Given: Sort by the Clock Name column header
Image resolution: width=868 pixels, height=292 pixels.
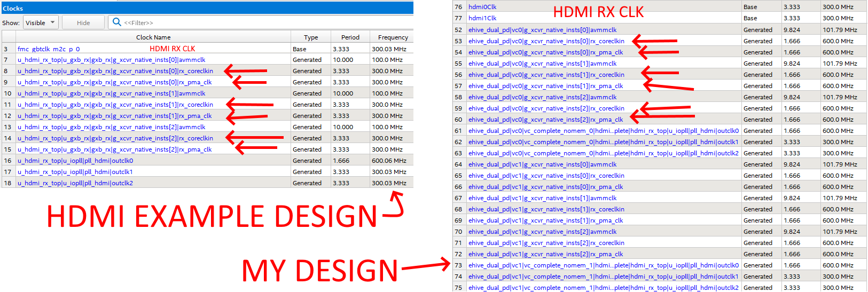Looking at the screenshot, I should 153,37.
